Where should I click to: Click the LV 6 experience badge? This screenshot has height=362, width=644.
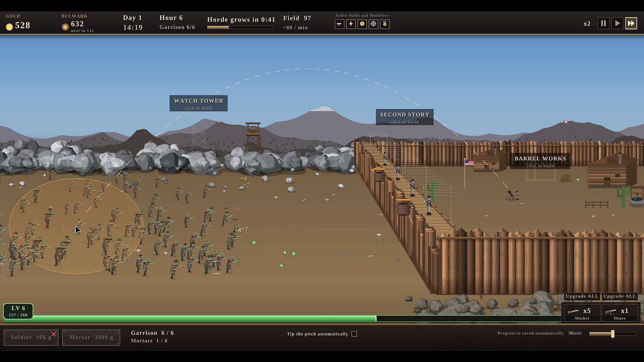18,311
